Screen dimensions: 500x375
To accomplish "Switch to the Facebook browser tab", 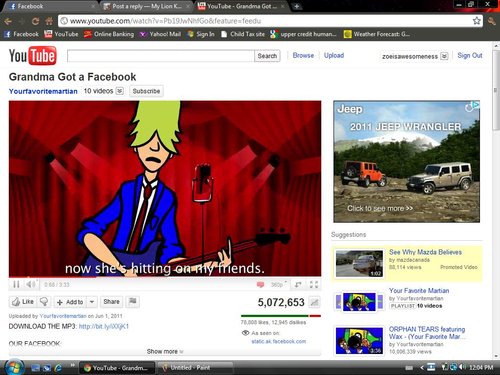I will tap(50, 6).
